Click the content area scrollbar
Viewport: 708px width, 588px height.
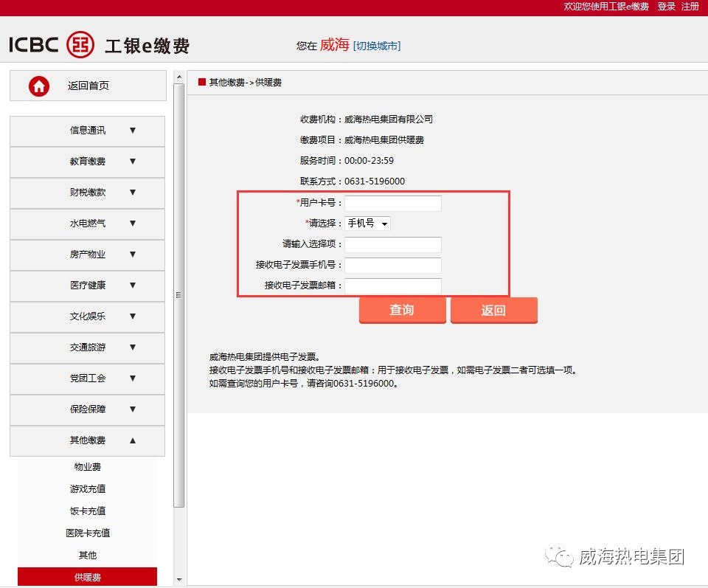[178, 295]
